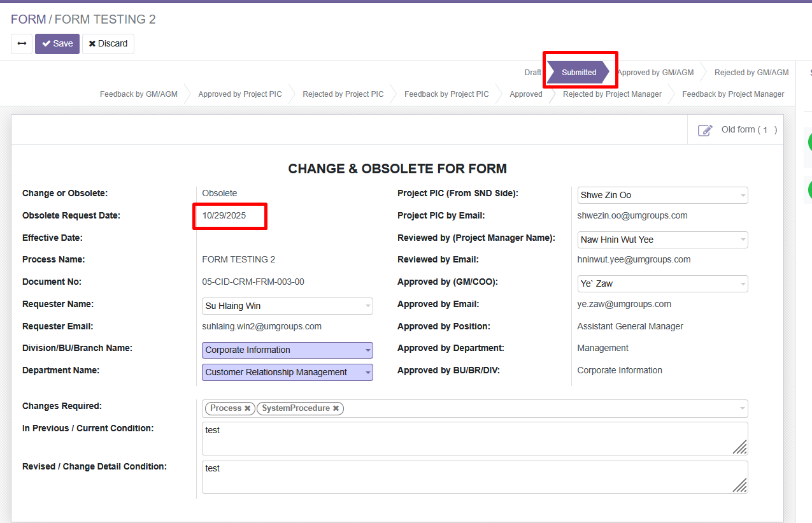
Task: Click the email ye.zaw@umgroups.com
Action: coord(624,304)
